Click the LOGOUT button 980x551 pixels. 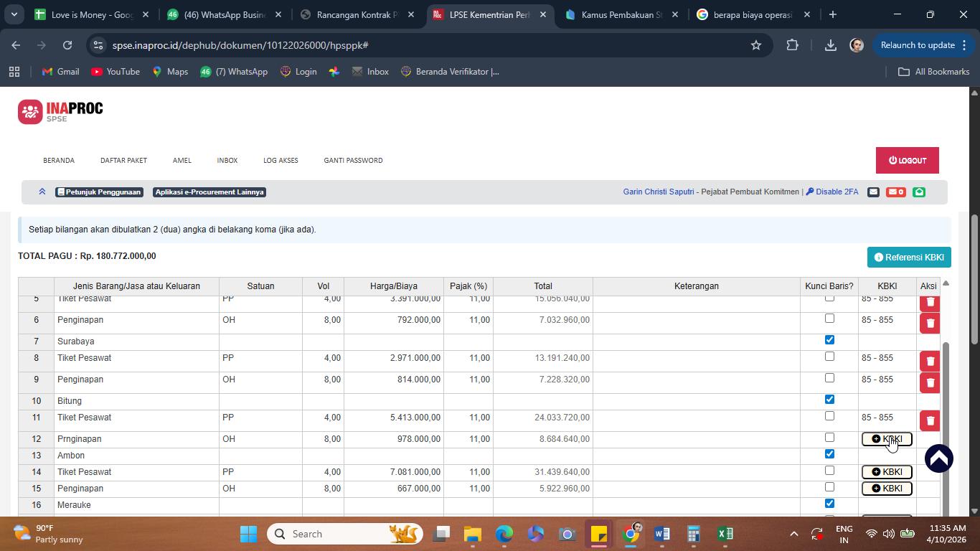(908, 161)
